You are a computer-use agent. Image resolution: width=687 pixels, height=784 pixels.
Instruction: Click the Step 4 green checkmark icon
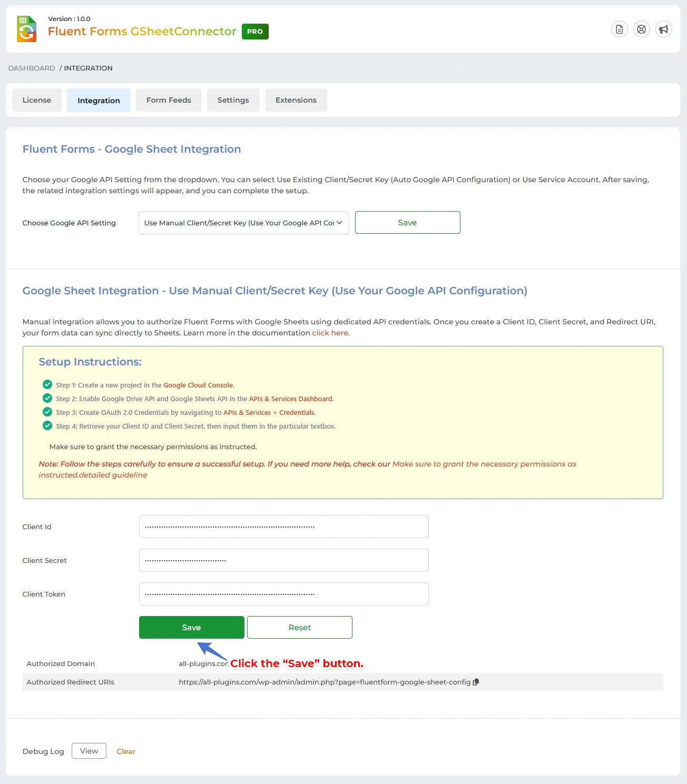47,425
